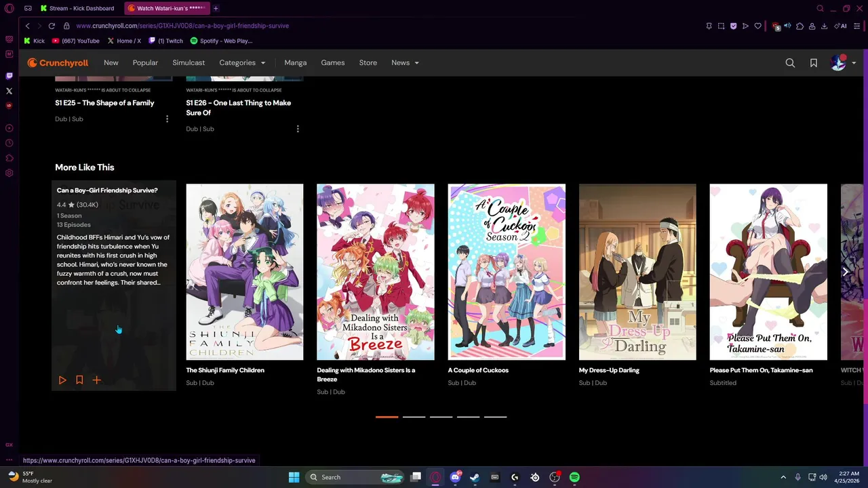The image size is (868, 488).
Task: Open the Twitch bookmark
Action: coord(165,41)
